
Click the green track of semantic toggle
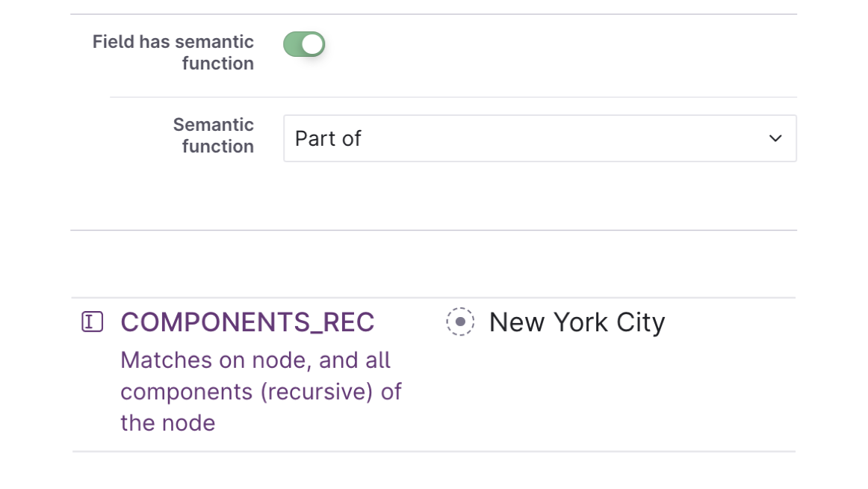tap(292, 44)
